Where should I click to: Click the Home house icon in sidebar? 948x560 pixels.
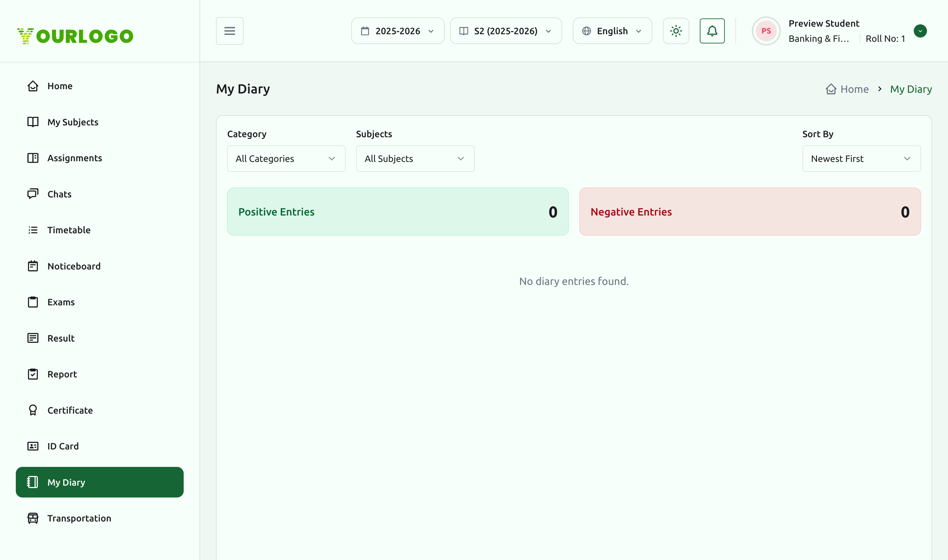click(33, 86)
